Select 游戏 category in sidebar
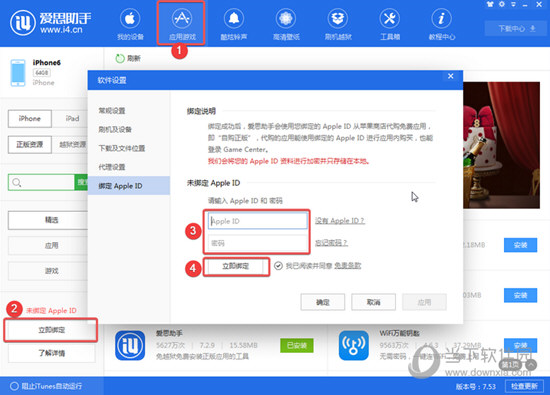The image size is (550, 395). (x=48, y=271)
